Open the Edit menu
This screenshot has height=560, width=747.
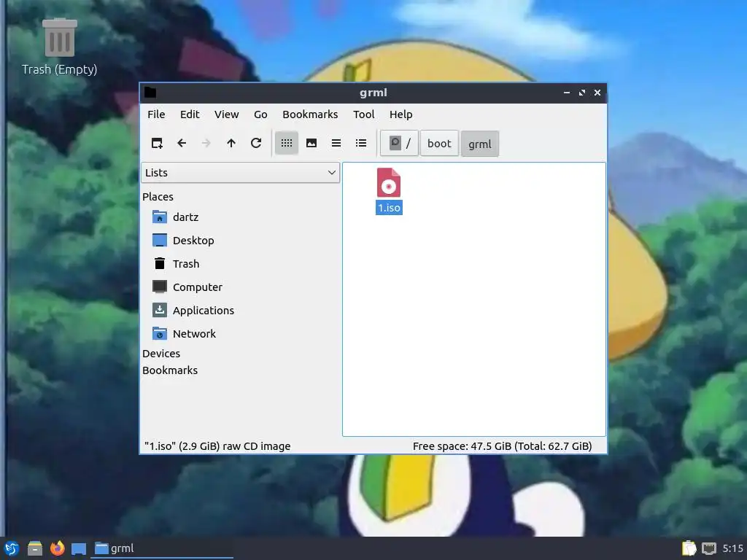[x=190, y=114]
